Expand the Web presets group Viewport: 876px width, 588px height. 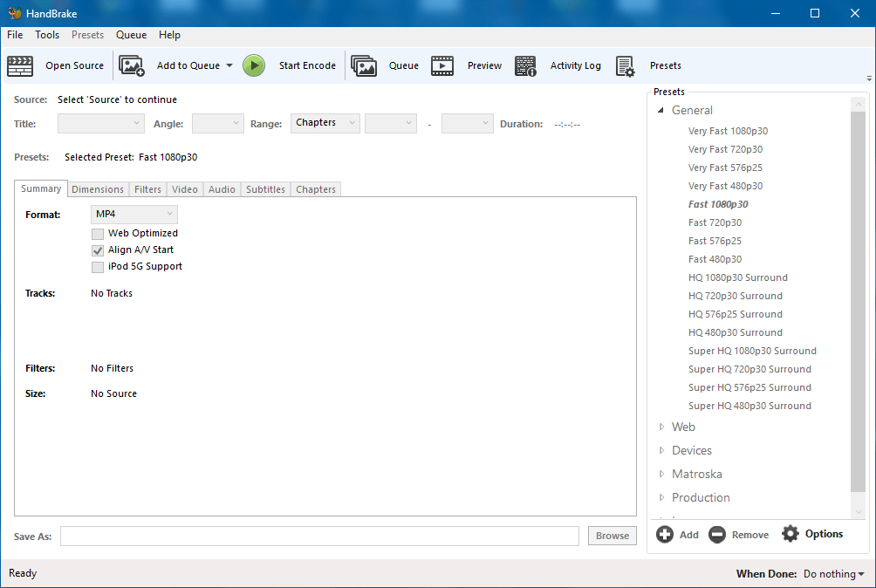tap(661, 427)
